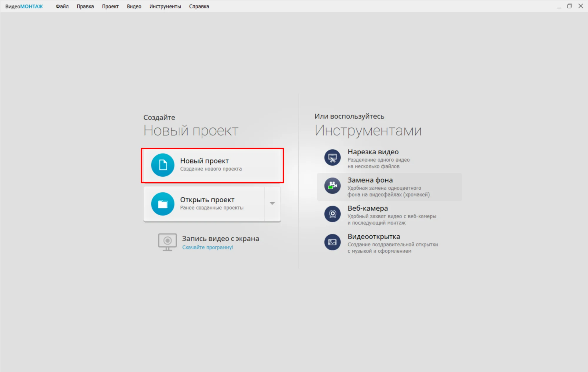Click the ВидеоМОНТАЖ application logo
The image size is (588, 372).
pos(24,6)
